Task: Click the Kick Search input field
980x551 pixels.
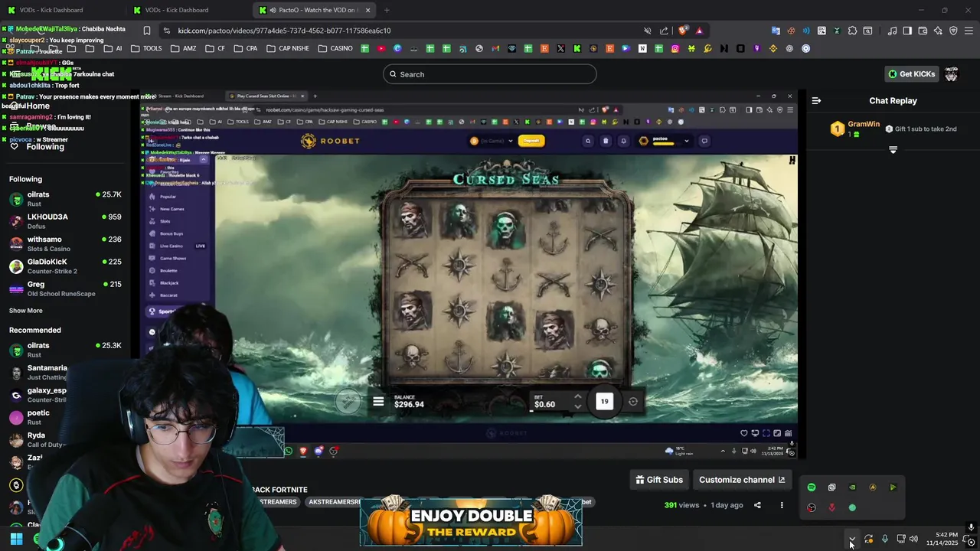Action: tap(490, 74)
